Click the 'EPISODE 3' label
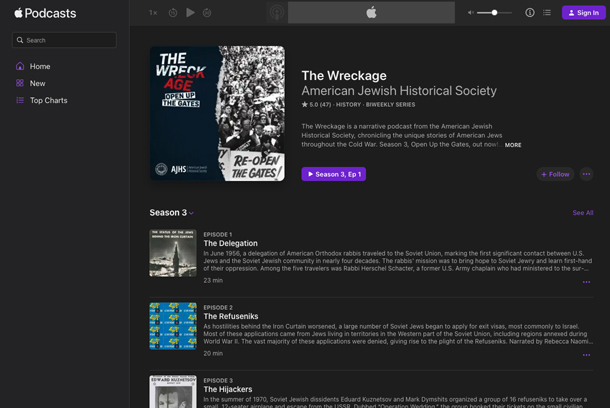This screenshot has width=610, height=408. coord(218,381)
